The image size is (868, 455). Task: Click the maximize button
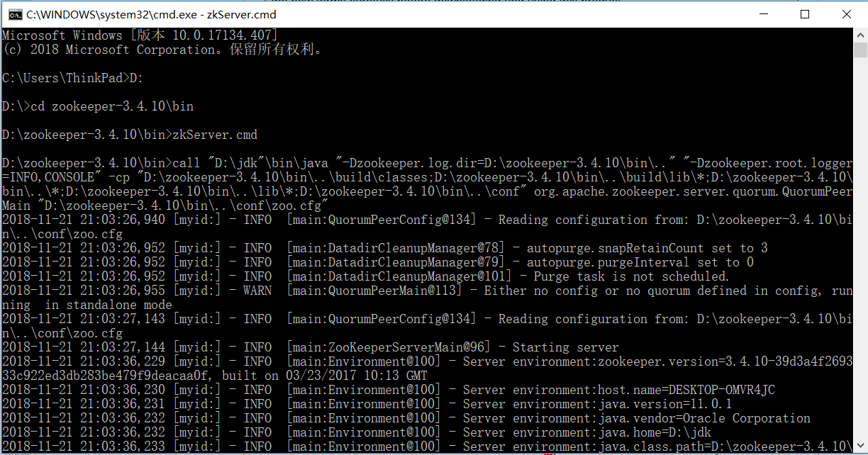805,14
